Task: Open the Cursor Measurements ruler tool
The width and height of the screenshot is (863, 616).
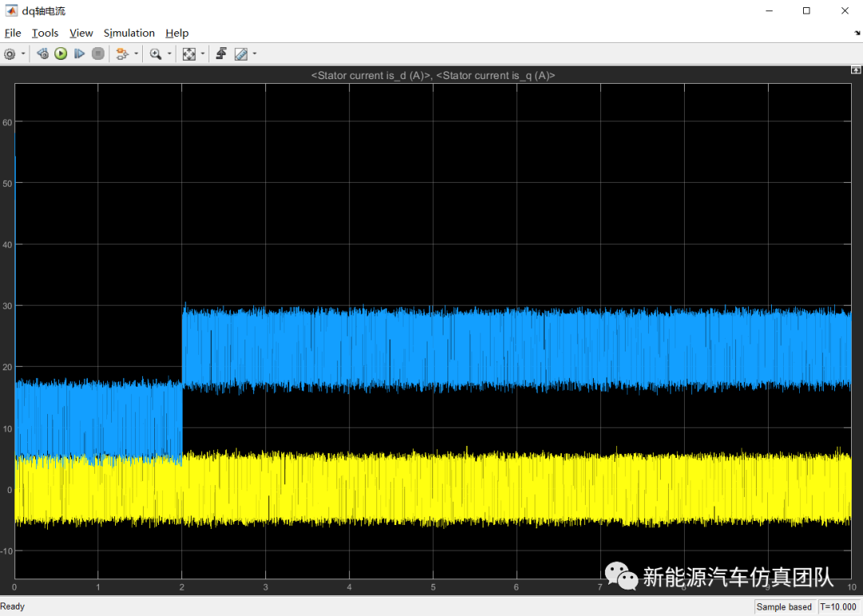Action: point(241,54)
